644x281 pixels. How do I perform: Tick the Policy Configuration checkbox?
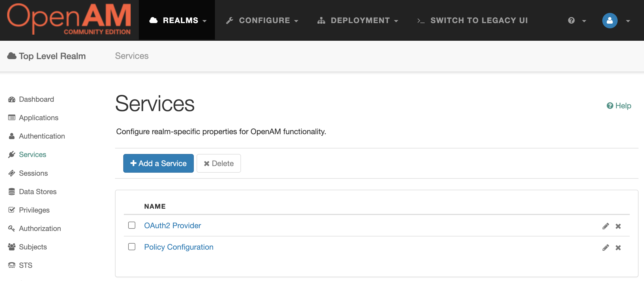132,247
